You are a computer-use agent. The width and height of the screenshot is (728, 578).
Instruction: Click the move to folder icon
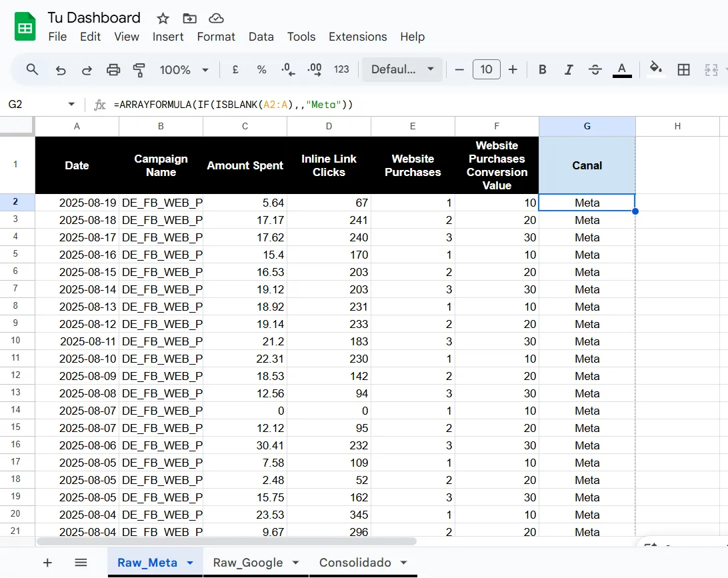point(189,18)
